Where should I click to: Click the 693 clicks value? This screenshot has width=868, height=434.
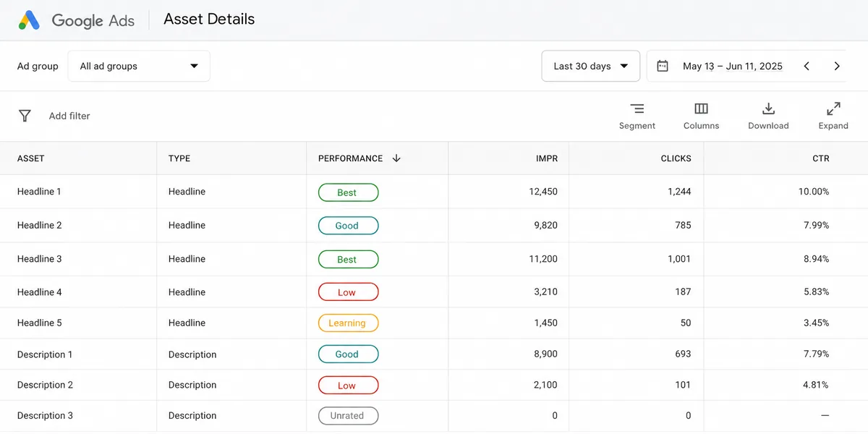coord(683,354)
